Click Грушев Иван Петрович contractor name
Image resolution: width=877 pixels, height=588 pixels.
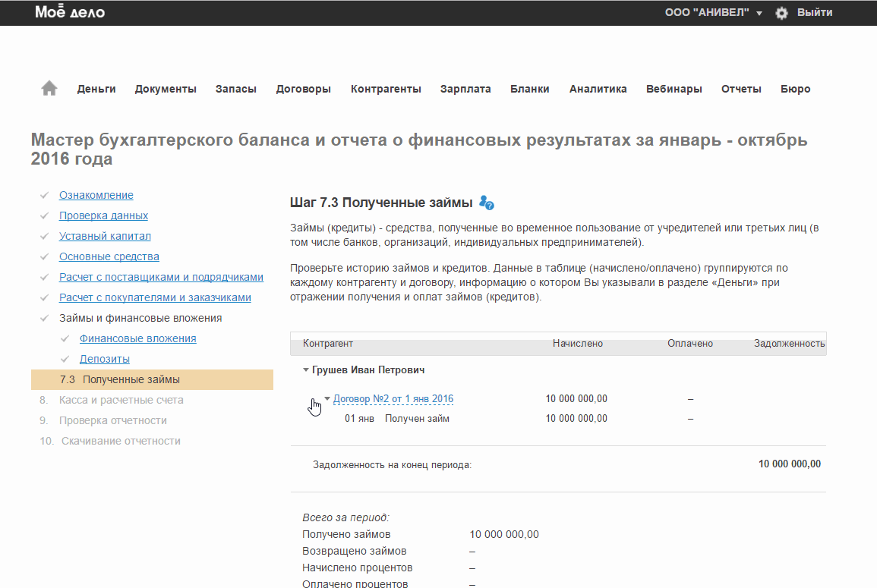pos(368,370)
